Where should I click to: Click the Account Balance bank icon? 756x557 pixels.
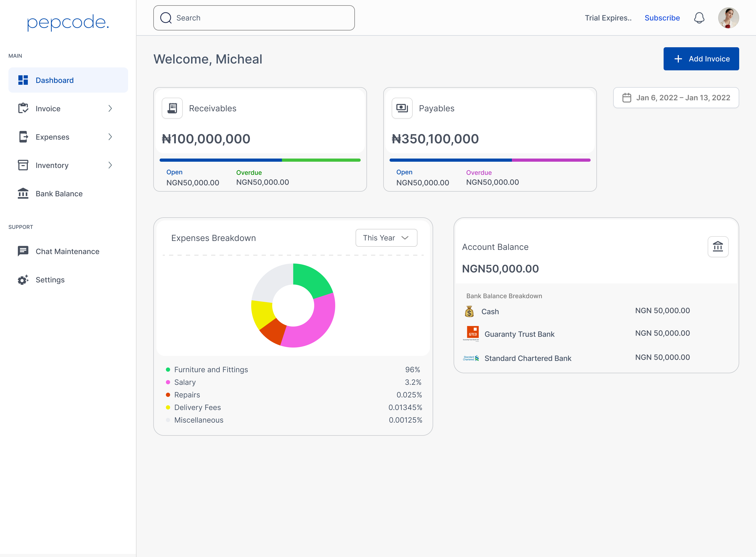point(718,247)
